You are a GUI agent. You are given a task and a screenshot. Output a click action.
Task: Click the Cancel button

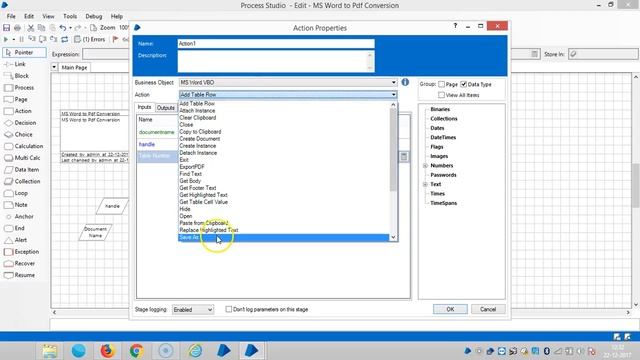coord(488,309)
